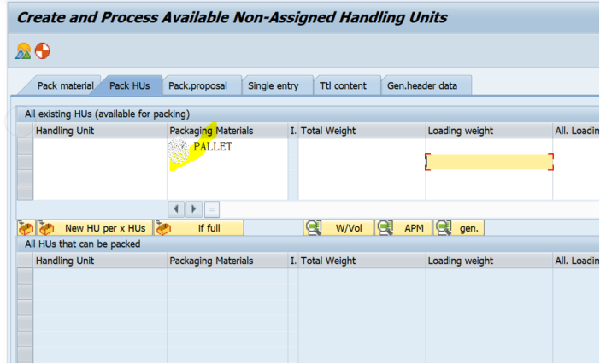Screen dimensions: 600x364
Task: Click Packaging Materials header in packable HUs table
Action: coord(227,261)
